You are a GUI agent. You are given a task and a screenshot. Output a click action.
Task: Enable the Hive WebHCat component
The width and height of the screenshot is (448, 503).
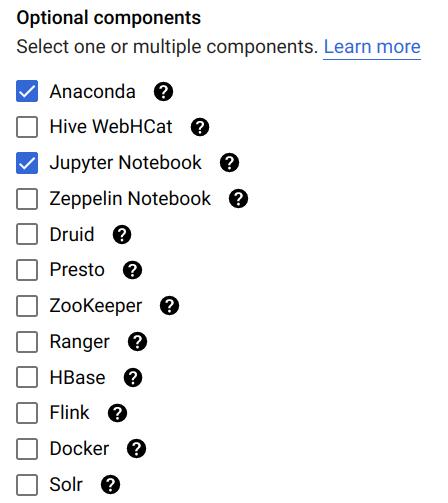(x=27, y=127)
